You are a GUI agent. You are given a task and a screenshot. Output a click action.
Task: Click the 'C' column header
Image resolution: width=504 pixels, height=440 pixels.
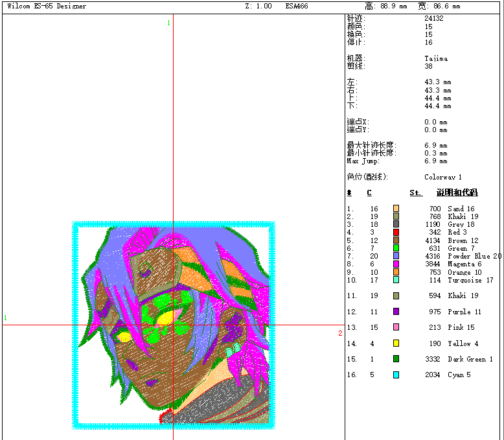(x=369, y=192)
